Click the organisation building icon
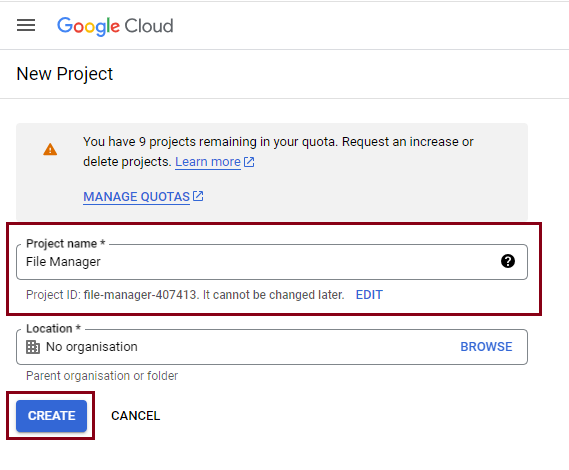 pyautogui.click(x=33, y=347)
